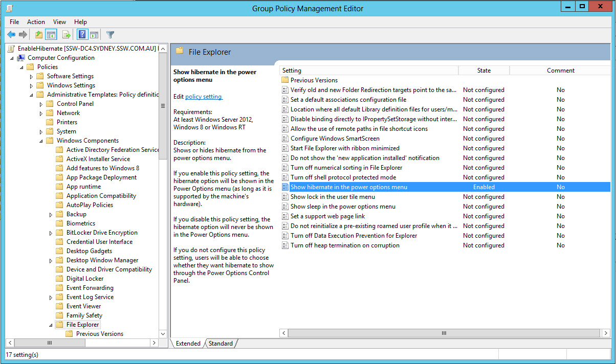Toggle Show/Hide Action Pane toolbar icon
This screenshot has width=616, height=364.
(x=94, y=35)
